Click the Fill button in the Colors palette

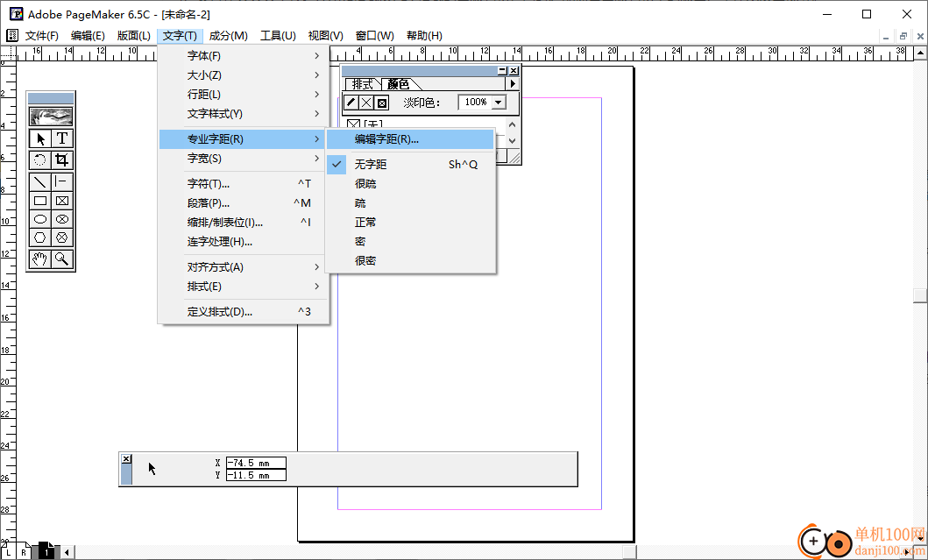[366, 103]
